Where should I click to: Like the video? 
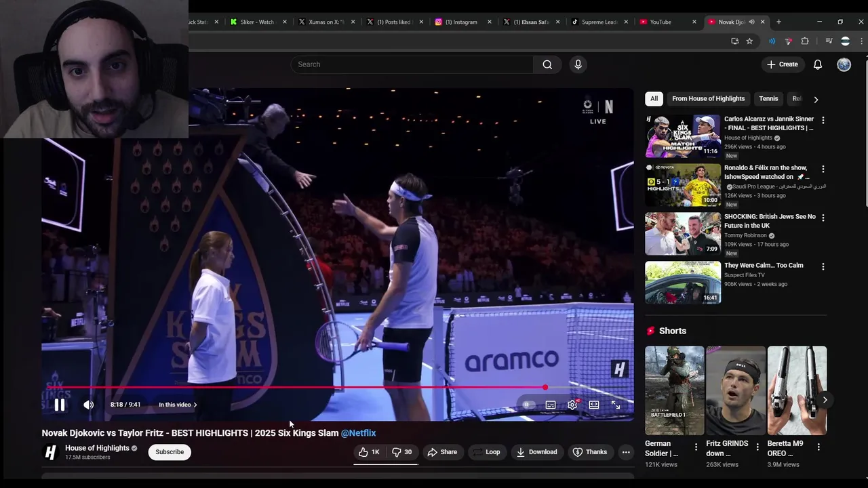[x=369, y=452]
